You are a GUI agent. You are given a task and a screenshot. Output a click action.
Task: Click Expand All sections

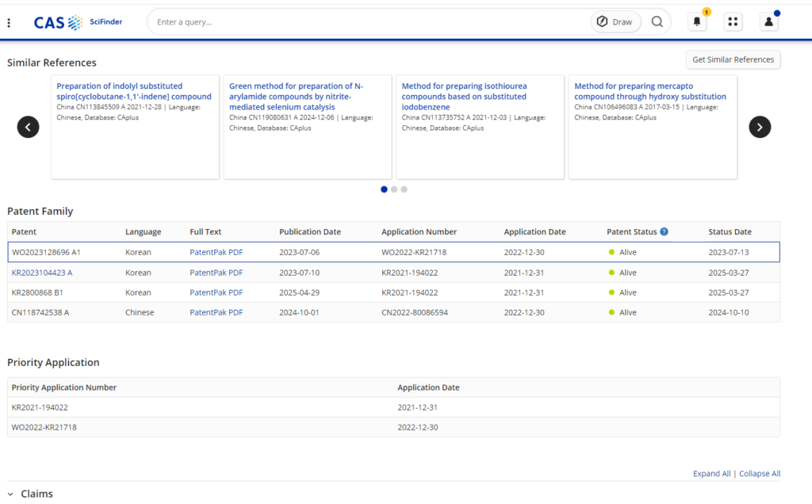(711, 474)
